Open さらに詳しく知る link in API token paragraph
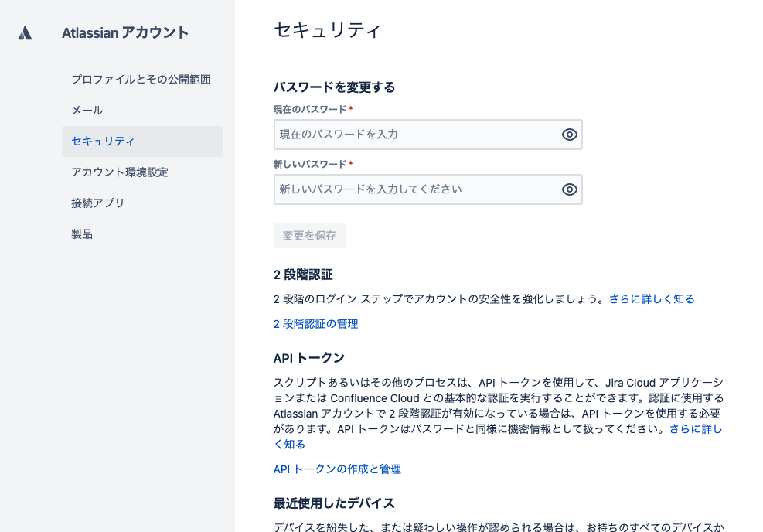The image size is (763, 532). (695, 429)
